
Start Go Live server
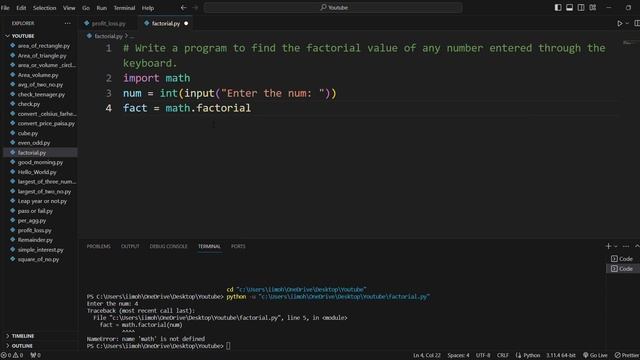595,355
